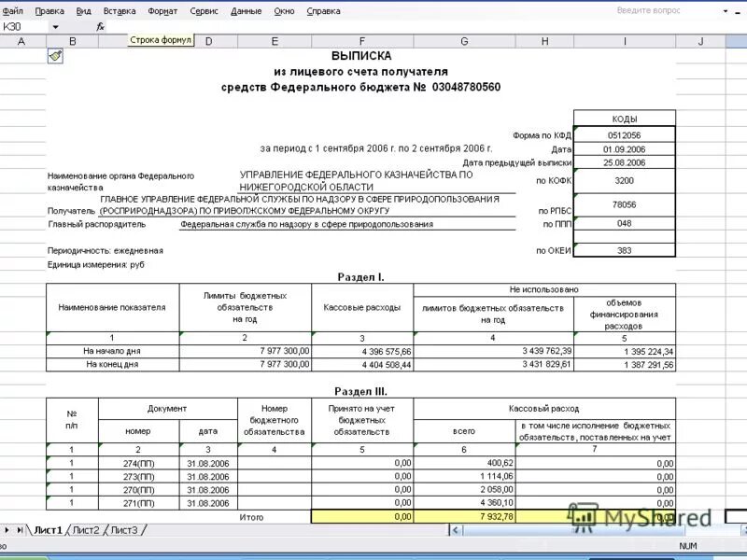Click the Единица измерения: руб cell
747x560 pixels.
[96, 264]
